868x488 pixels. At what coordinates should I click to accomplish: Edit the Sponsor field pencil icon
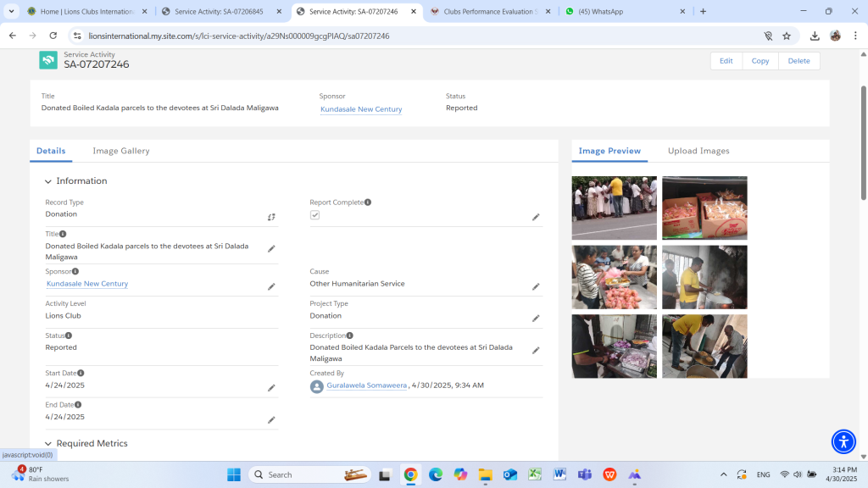point(271,286)
